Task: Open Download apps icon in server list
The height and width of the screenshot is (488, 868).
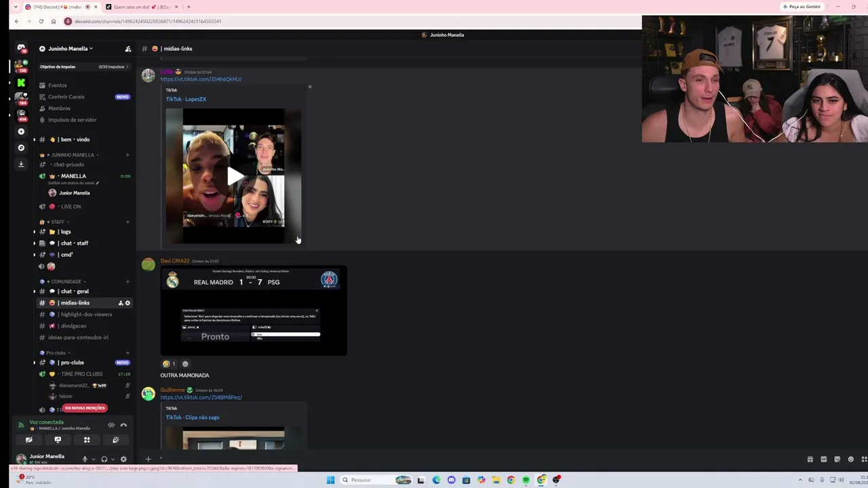Action: coord(21,164)
